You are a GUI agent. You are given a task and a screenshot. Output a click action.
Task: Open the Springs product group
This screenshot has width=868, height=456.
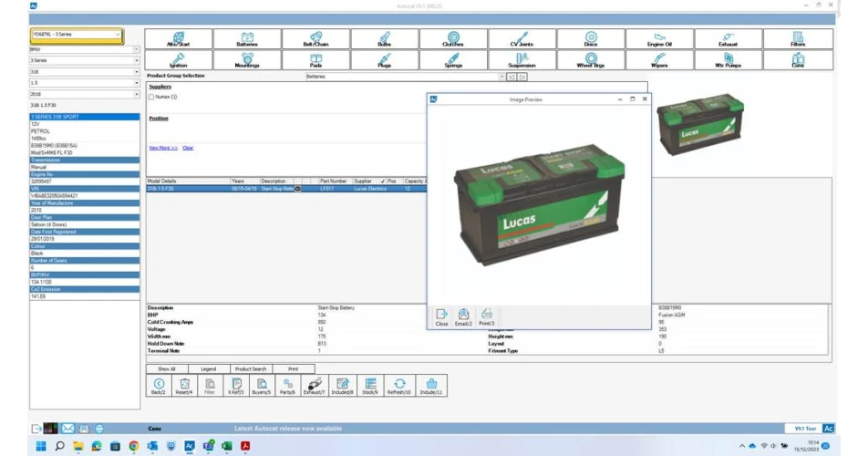coord(453,60)
